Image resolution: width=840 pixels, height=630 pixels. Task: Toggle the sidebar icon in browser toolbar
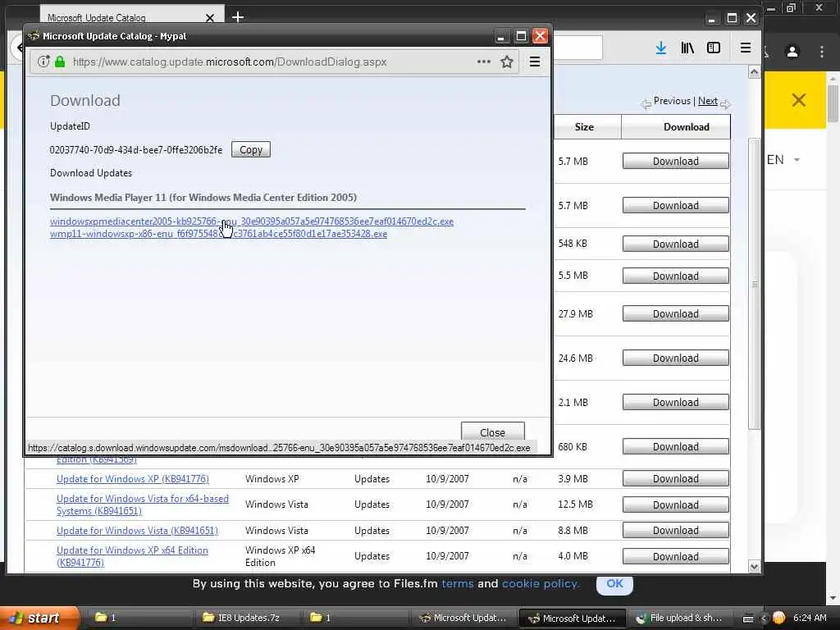714,48
